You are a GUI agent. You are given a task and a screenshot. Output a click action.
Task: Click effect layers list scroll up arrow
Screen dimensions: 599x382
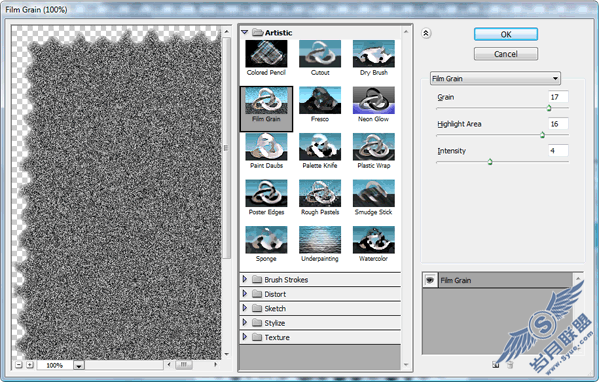click(578, 279)
